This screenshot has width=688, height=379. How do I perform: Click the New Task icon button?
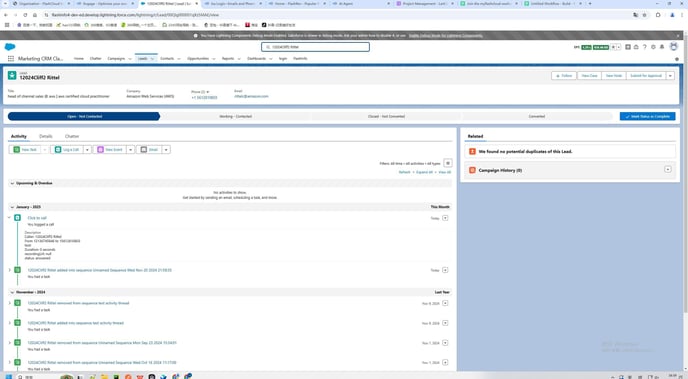[17, 150]
